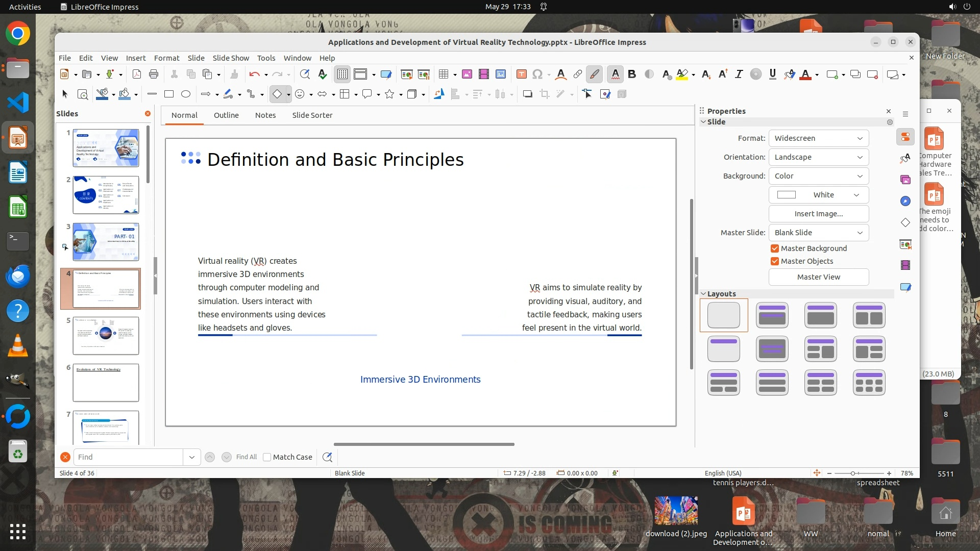
Task: Click the Underline formatting icon
Action: point(772,74)
